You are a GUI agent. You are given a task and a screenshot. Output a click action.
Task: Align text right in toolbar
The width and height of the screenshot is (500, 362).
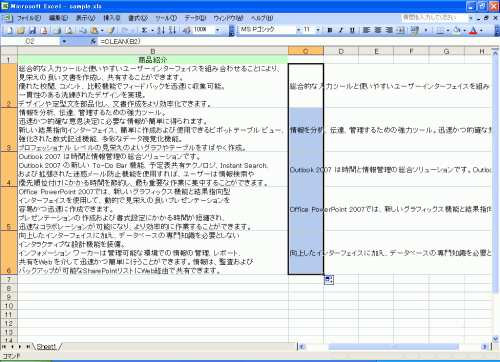[389, 30]
